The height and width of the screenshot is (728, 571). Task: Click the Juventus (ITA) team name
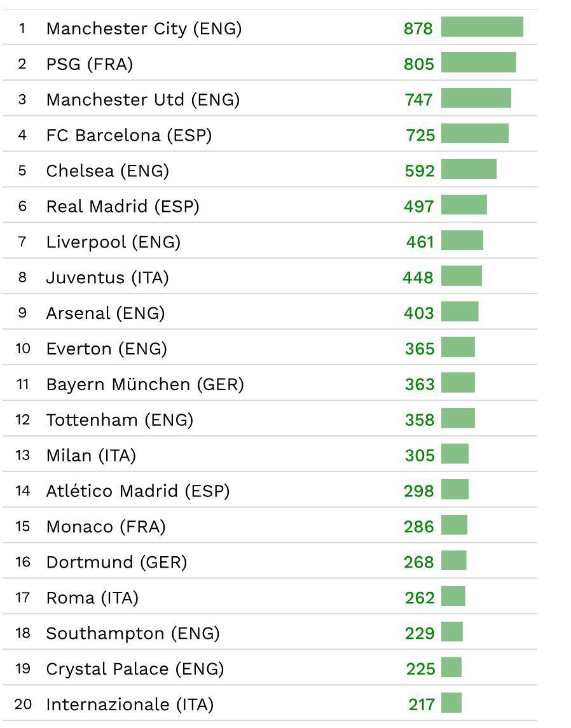click(x=107, y=278)
